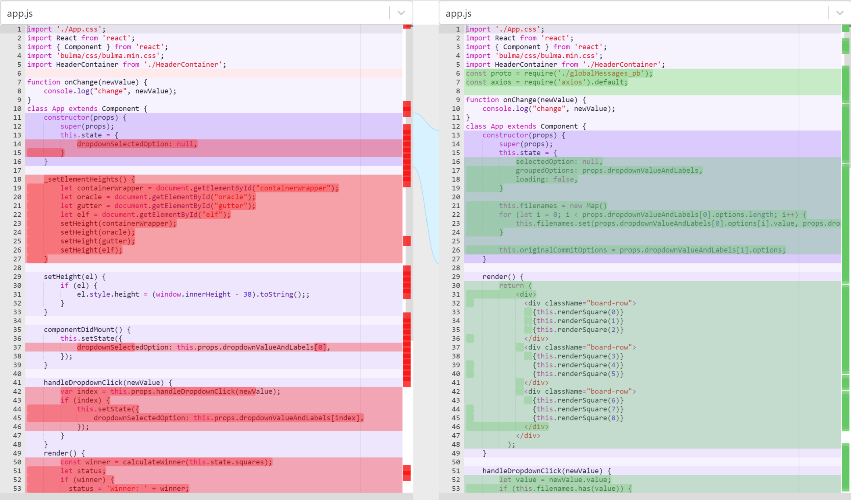Click handleDropdownClick(newValue) line in right pane
Screen dimensions: 851x500
547,471
